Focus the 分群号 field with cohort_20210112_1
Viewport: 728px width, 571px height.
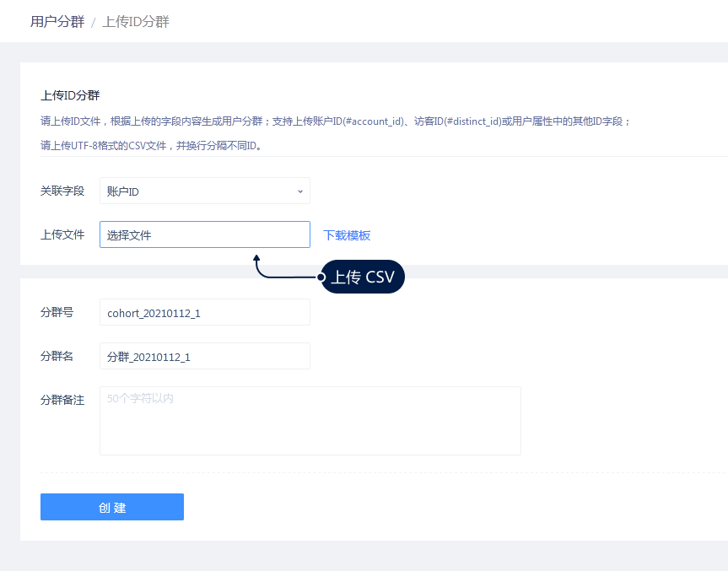204,313
